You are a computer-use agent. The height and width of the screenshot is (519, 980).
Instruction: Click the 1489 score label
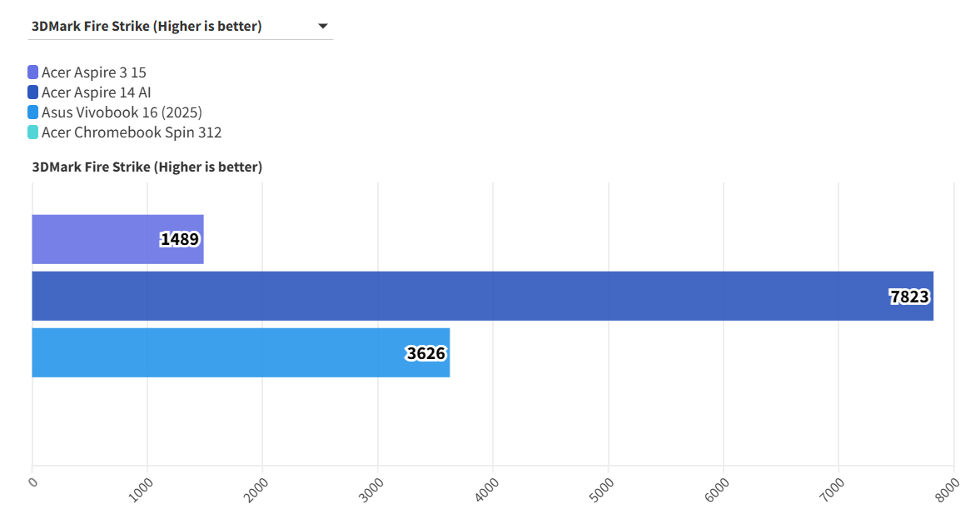tap(180, 240)
